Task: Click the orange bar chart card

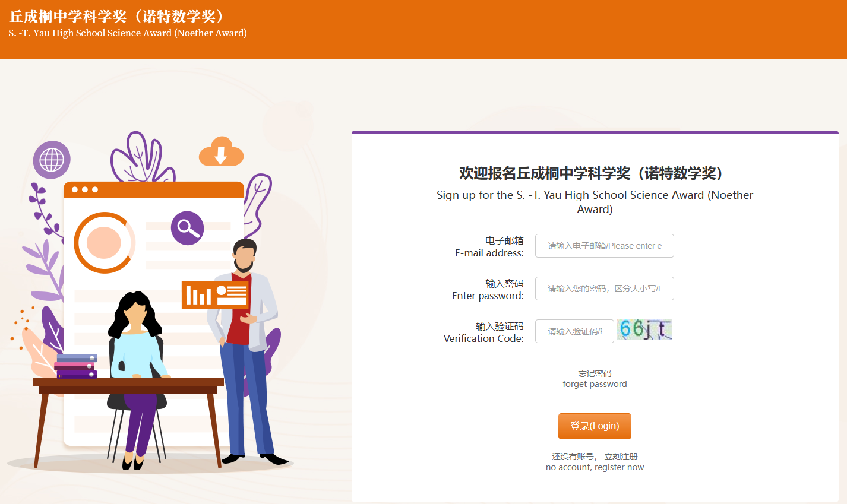Action: coord(215,294)
